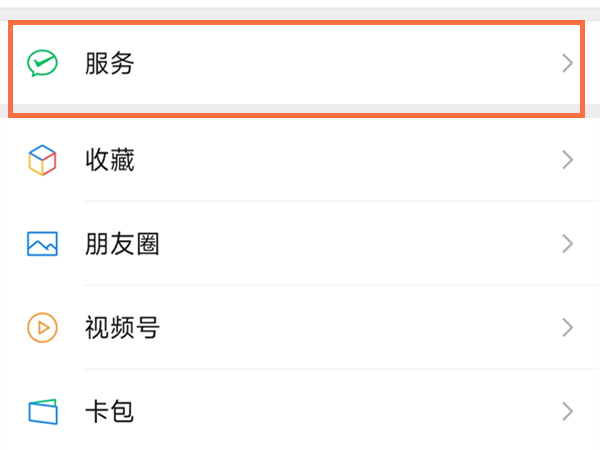Expand the 服务 row chevron arrow
The width and height of the screenshot is (600, 450).
[x=567, y=64]
